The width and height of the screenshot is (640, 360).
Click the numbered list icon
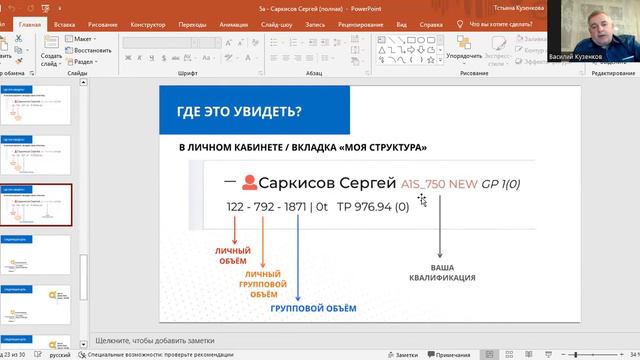tap(293, 42)
